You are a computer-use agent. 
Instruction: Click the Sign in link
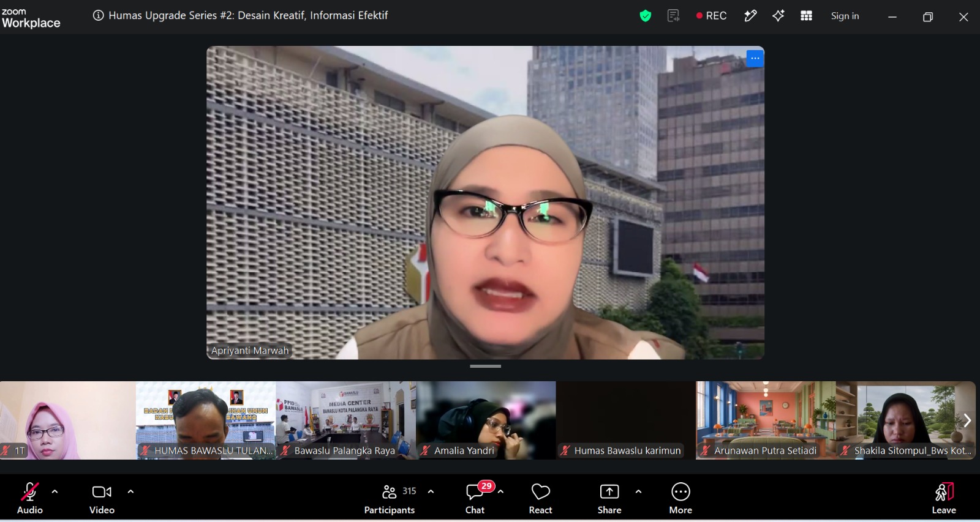click(x=845, y=16)
